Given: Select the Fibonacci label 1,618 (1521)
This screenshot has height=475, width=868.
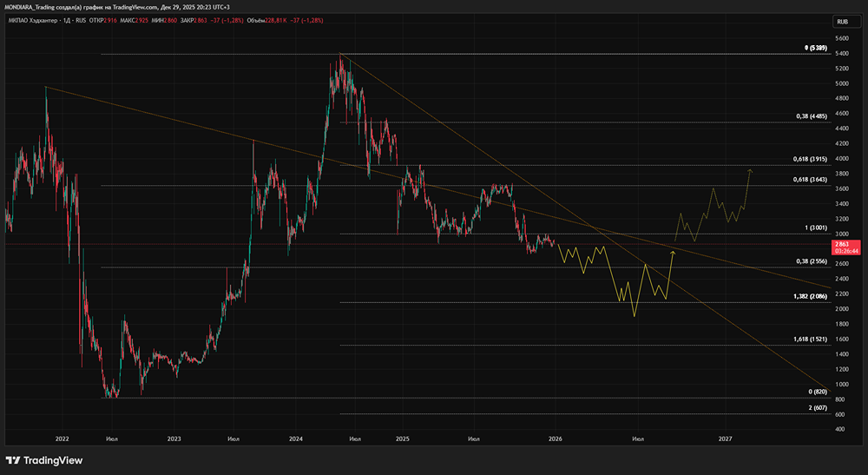Looking at the screenshot, I should [810, 339].
